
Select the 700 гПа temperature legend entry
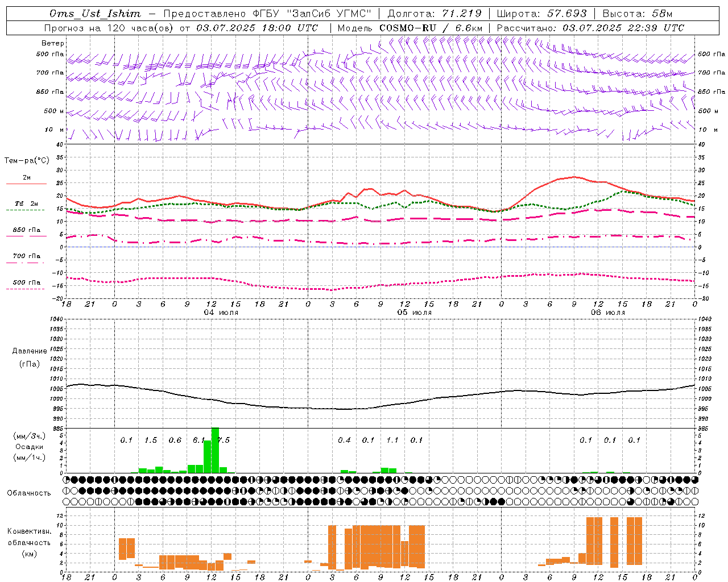tap(27, 256)
